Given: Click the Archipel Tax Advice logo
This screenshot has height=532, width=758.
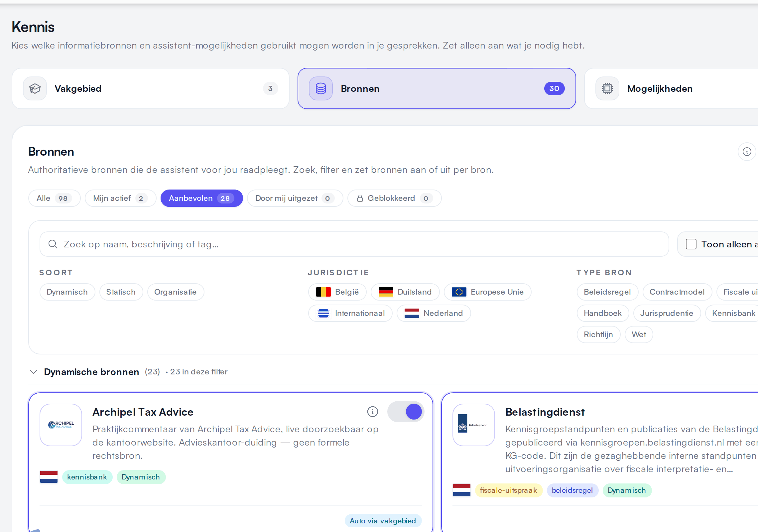Looking at the screenshot, I should point(61,425).
